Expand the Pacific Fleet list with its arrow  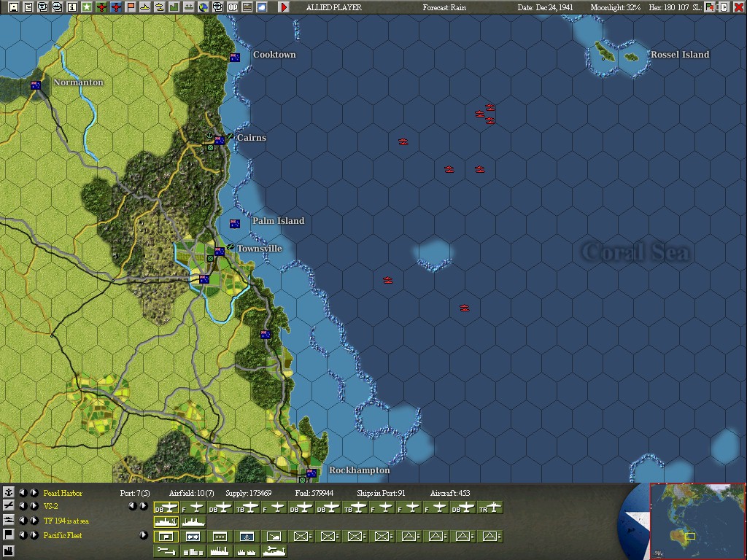[144, 535]
